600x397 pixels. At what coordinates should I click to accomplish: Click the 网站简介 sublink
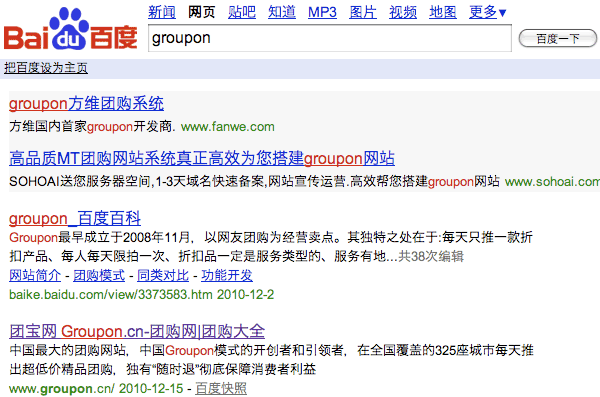(x=35, y=275)
